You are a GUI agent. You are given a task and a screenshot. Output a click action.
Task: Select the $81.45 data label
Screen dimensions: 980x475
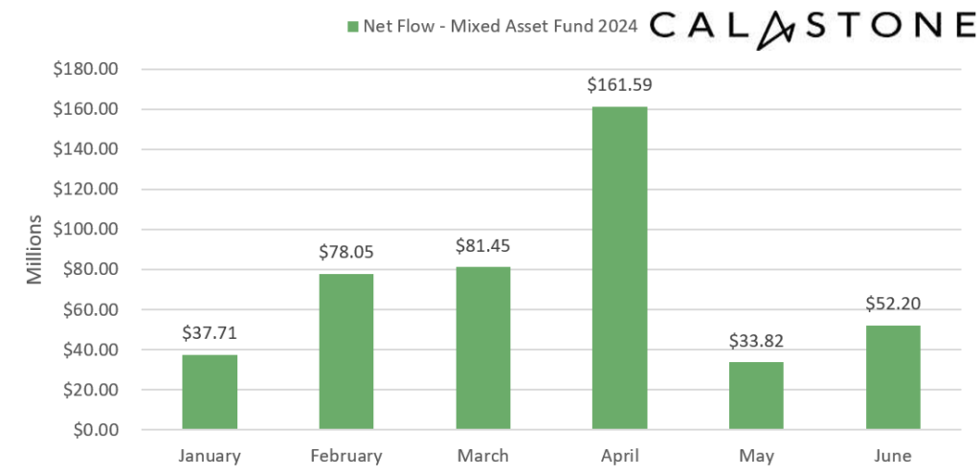[x=482, y=245]
